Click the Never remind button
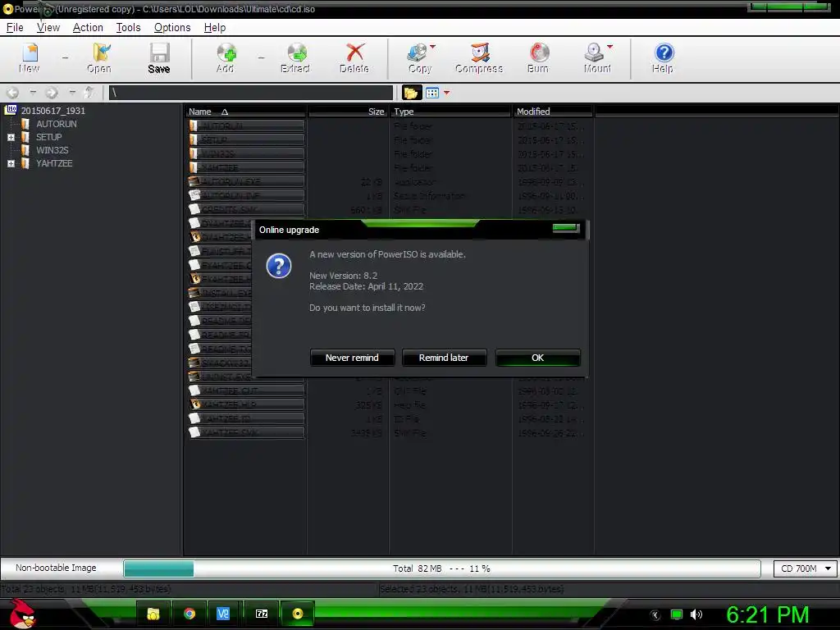The image size is (840, 630). (x=352, y=358)
